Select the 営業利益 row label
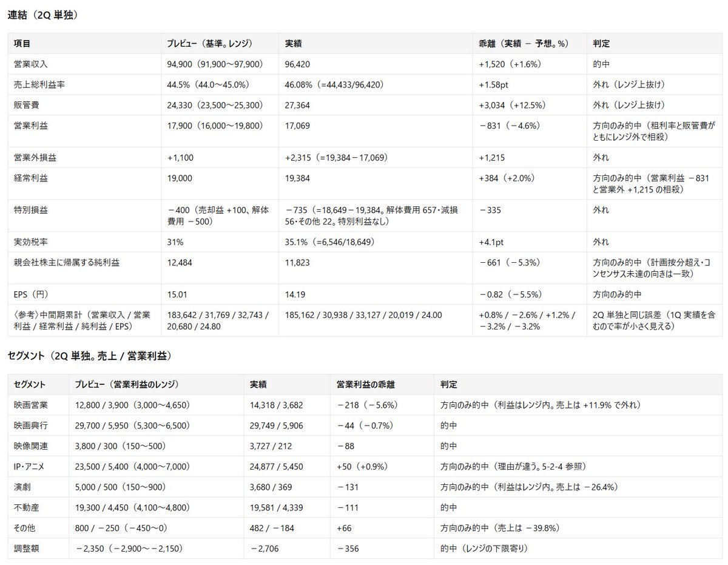The height and width of the screenshot is (565, 728). click(x=30, y=126)
